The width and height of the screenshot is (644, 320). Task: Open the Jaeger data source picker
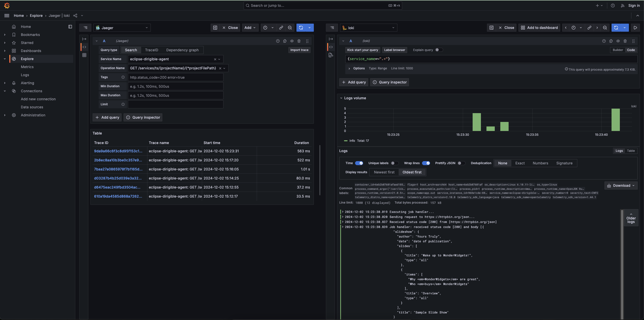pyautogui.click(x=122, y=28)
